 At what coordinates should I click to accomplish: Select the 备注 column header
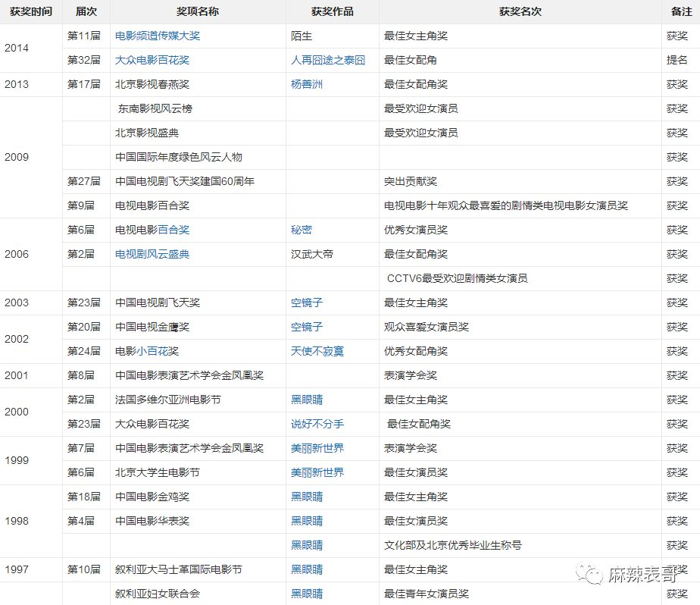(682, 11)
